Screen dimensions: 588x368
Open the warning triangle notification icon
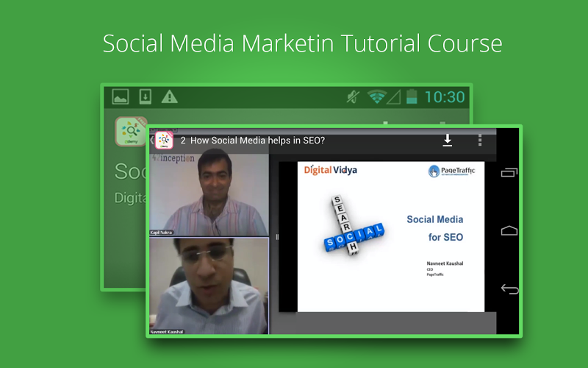(170, 97)
